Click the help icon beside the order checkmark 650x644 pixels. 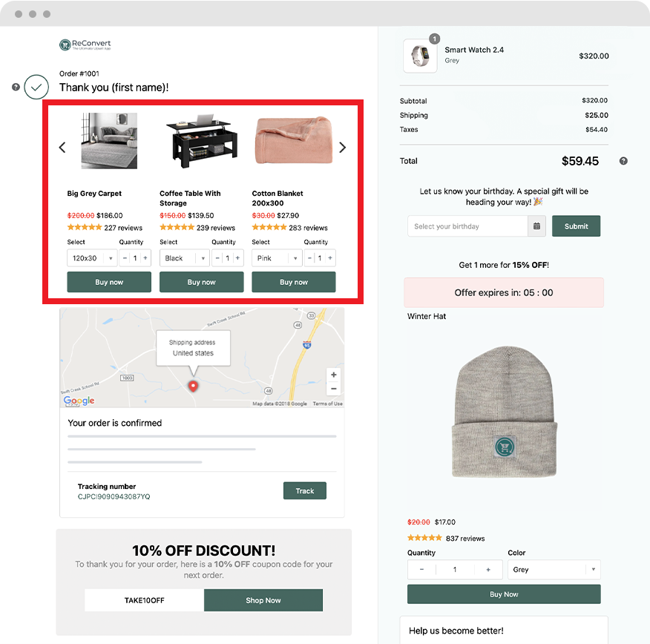coord(16,87)
